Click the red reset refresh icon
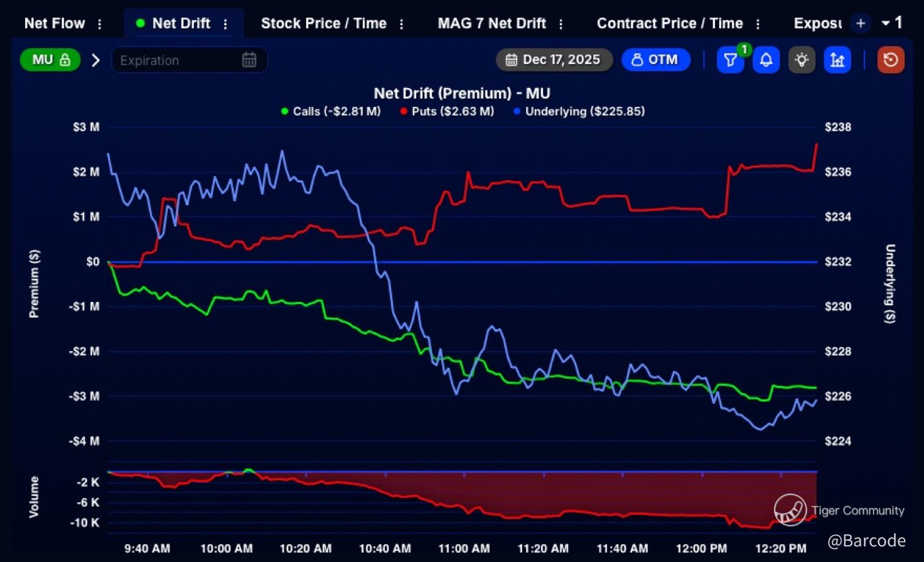The height and width of the screenshot is (562, 924). (x=891, y=60)
